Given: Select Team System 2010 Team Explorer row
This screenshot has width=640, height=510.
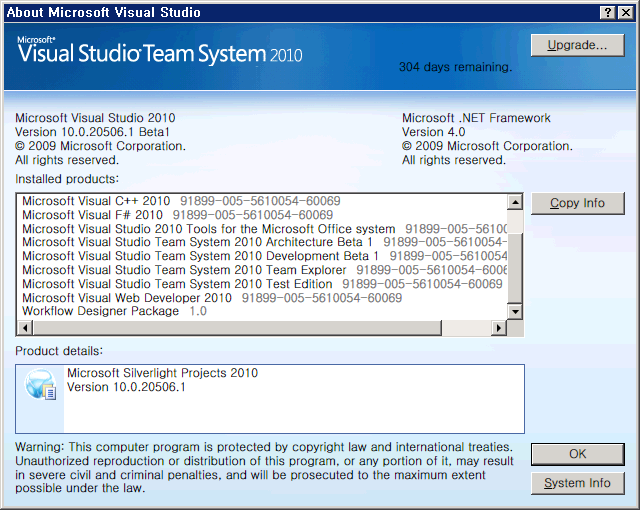Looking at the screenshot, I should (264, 270).
